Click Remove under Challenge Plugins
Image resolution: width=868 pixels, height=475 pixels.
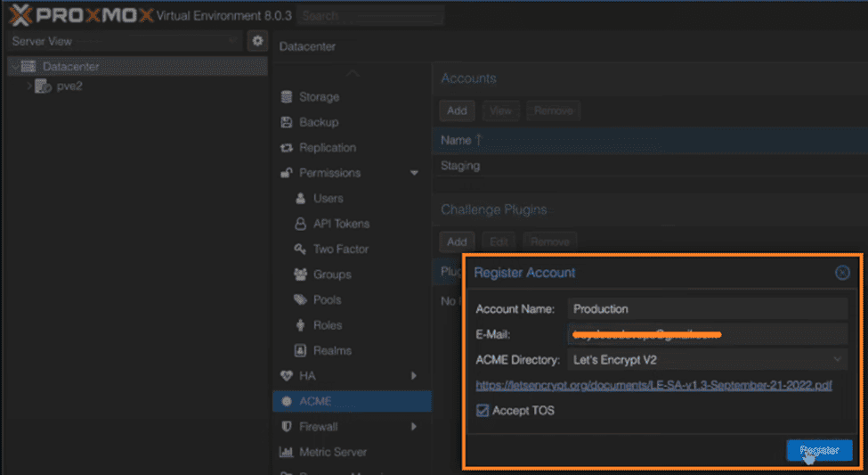pos(549,242)
